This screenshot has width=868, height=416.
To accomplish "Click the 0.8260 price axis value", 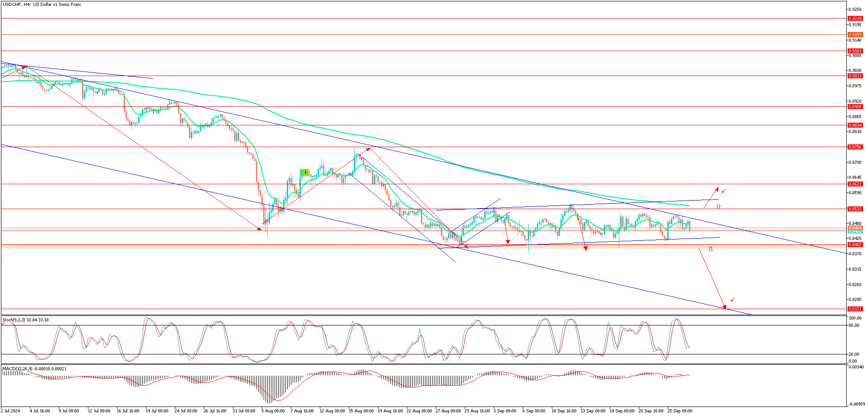I will click(x=855, y=285).
